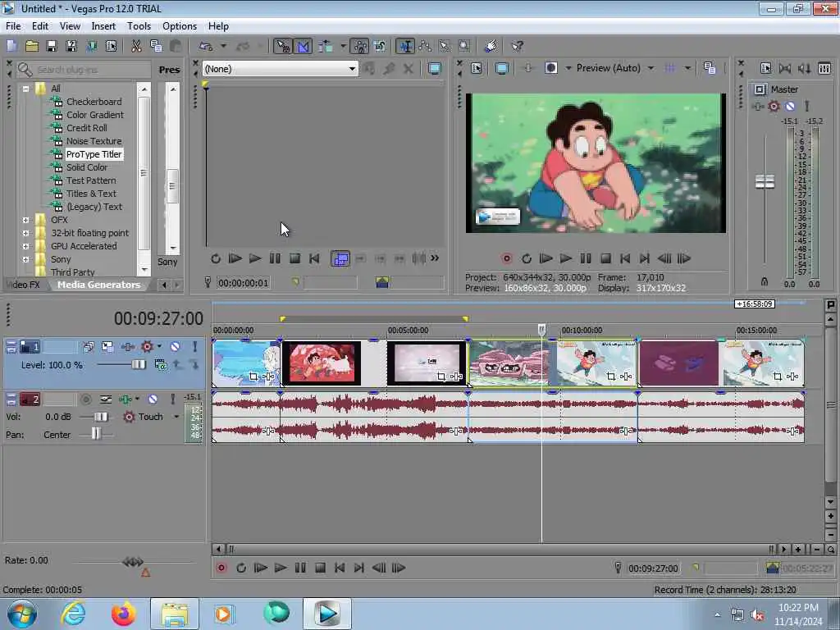Invert phase on audio track 2

point(106,399)
